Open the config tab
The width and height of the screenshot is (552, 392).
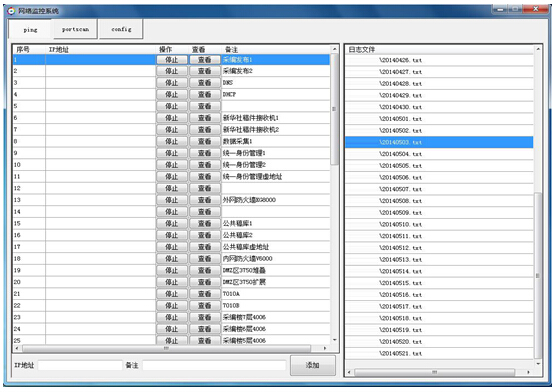pos(121,29)
